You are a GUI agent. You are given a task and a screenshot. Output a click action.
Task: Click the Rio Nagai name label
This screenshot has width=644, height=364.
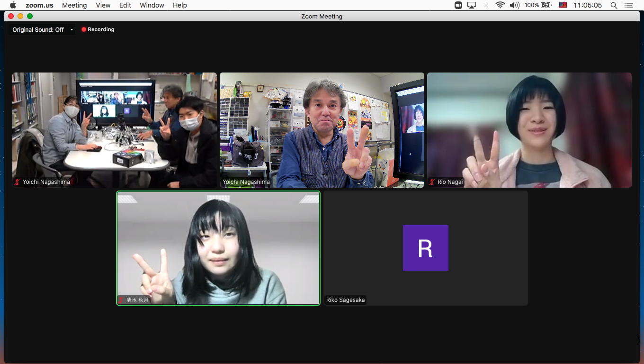point(450,182)
